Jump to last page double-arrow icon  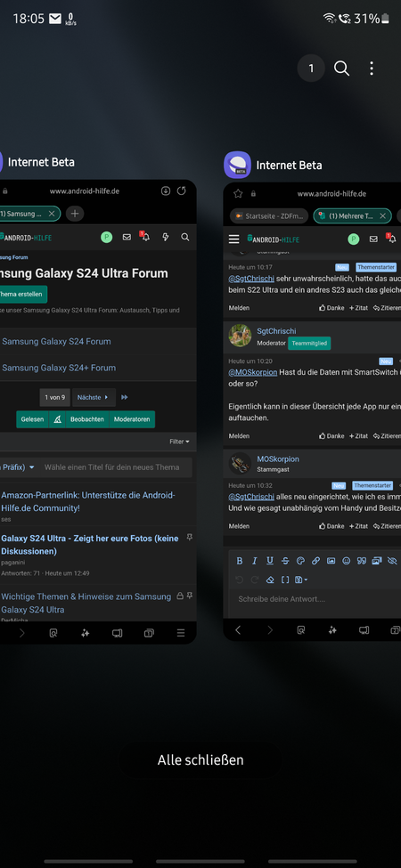pyautogui.click(x=125, y=397)
